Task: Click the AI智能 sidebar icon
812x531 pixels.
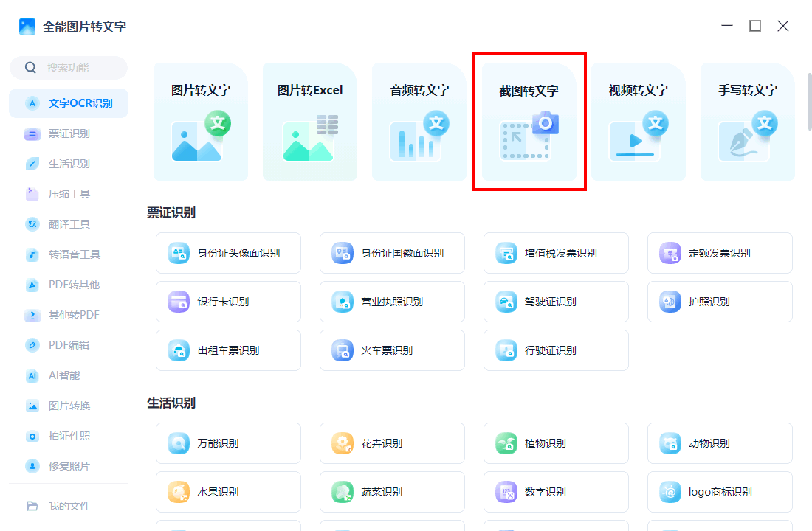Action: (32, 375)
